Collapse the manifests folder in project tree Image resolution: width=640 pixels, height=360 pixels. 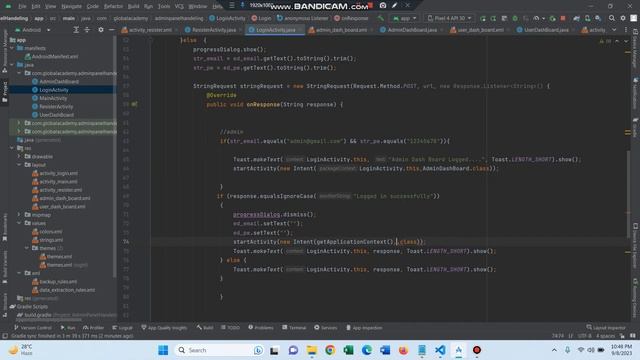click(12, 48)
